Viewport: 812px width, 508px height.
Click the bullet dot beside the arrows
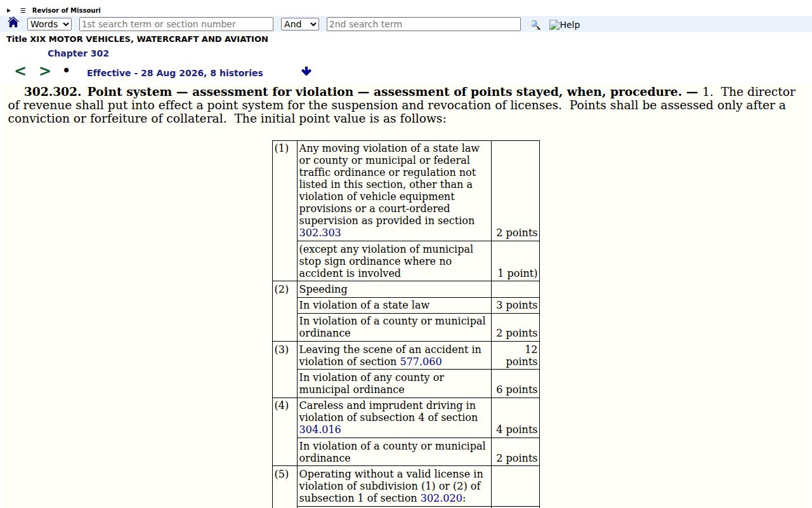66,70
